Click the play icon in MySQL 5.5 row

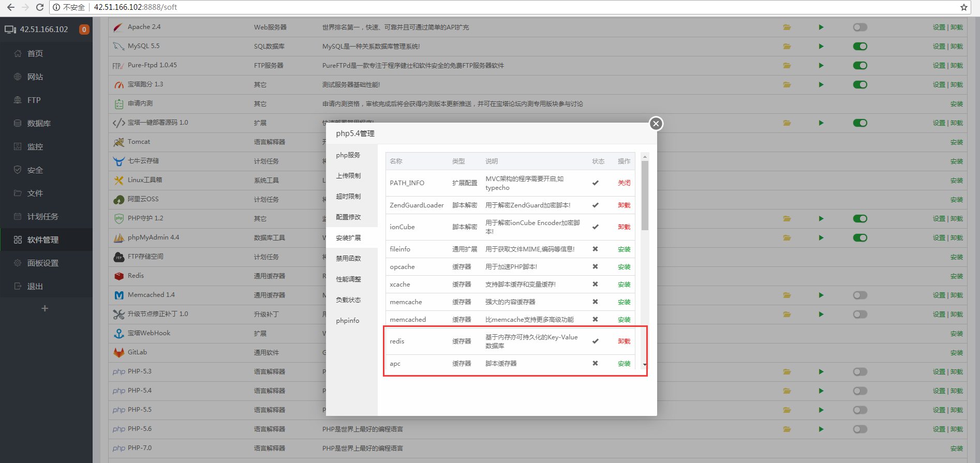coord(821,47)
